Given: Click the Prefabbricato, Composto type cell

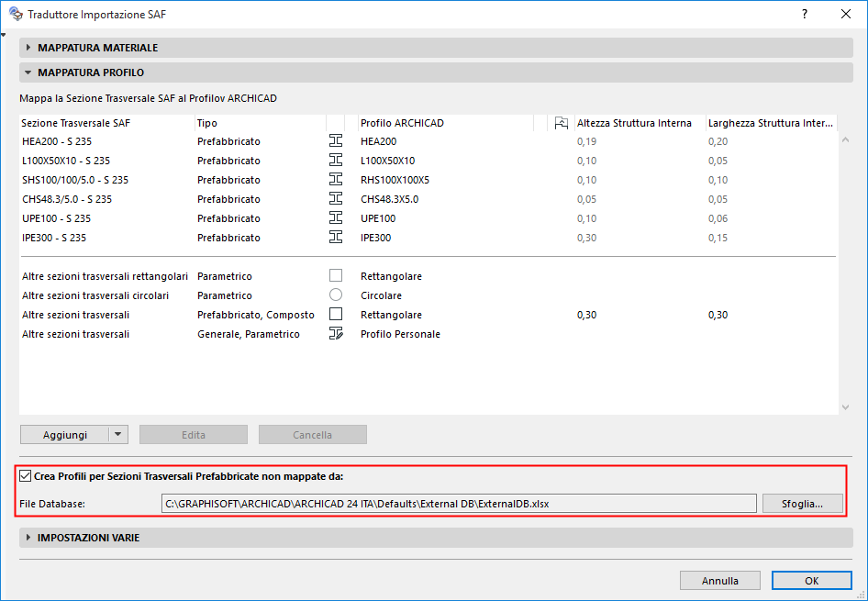Looking at the screenshot, I should tap(256, 315).
